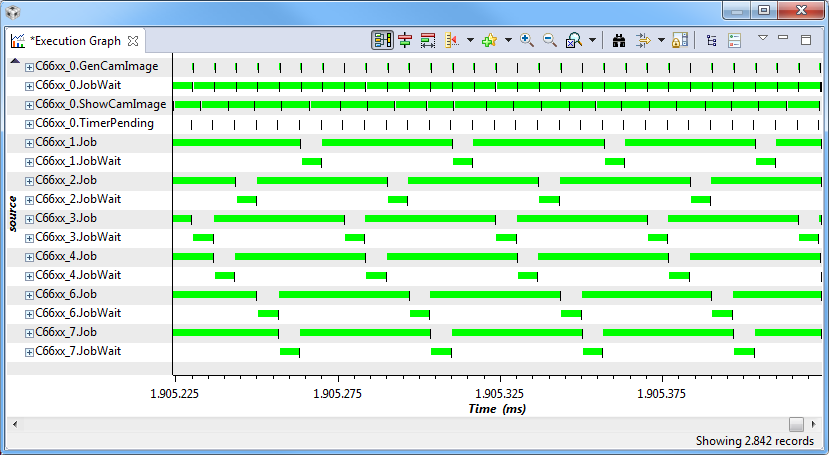Expand C66xx_4.JobWait row
The height and width of the screenshot is (455, 829).
pyautogui.click(x=30, y=276)
